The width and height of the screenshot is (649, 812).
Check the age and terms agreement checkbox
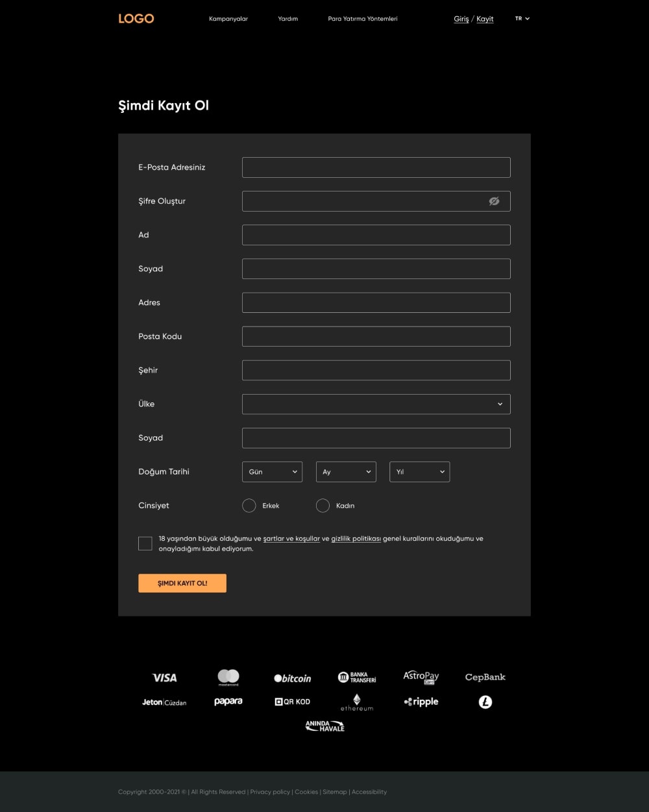tap(145, 543)
